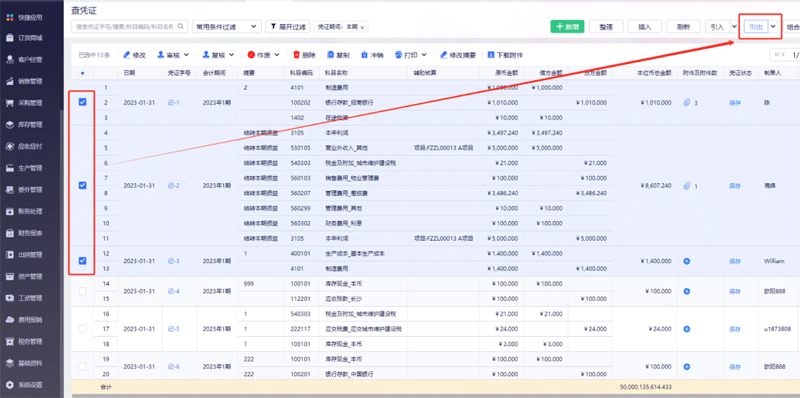This screenshot has width=800, height=398.
Task: Check voucher 记-5 checkbox
Action: 82,329
